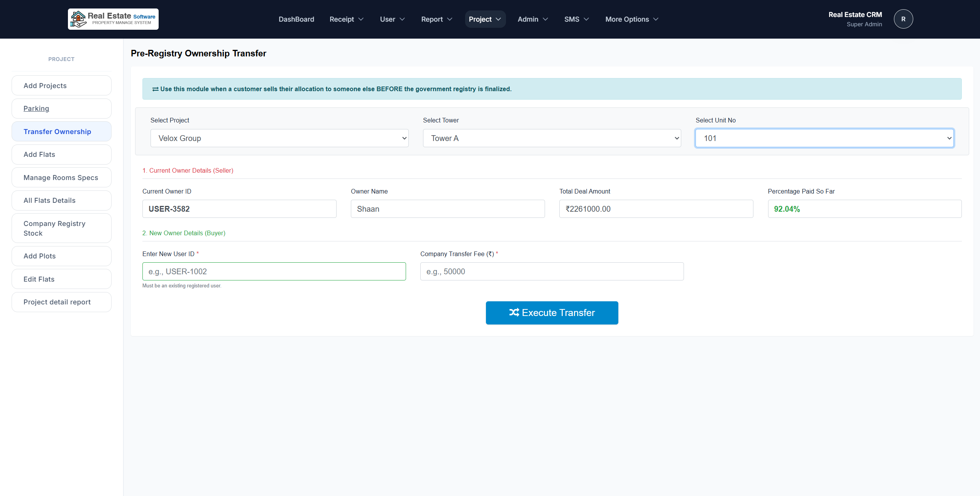The width and height of the screenshot is (980, 496).
Task: Click the Real Estate Software logo
Action: pos(113,19)
